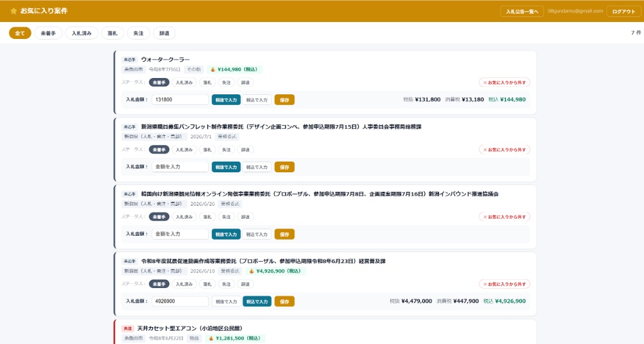Click 2026/7/1 date tag
Screen dimensions: 644x344
pos(201,136)
